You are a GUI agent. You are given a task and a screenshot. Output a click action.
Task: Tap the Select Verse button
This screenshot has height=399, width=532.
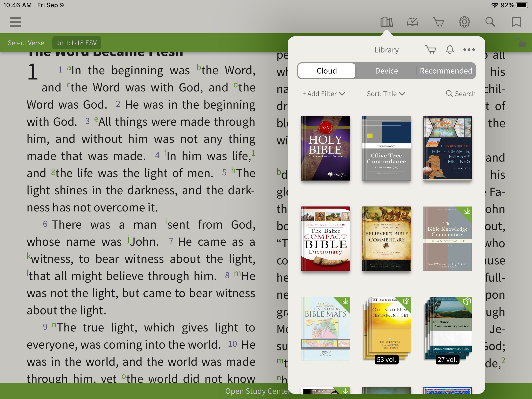coord(26,43)
